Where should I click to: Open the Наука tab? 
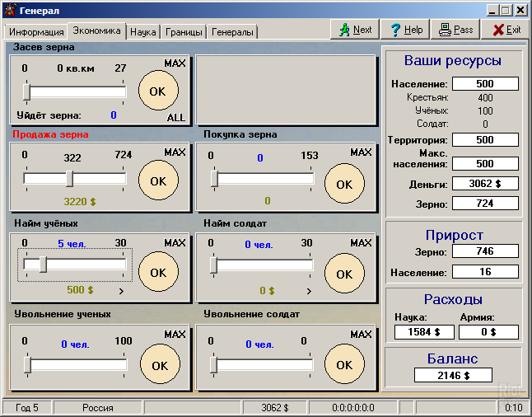pos(143,32)
